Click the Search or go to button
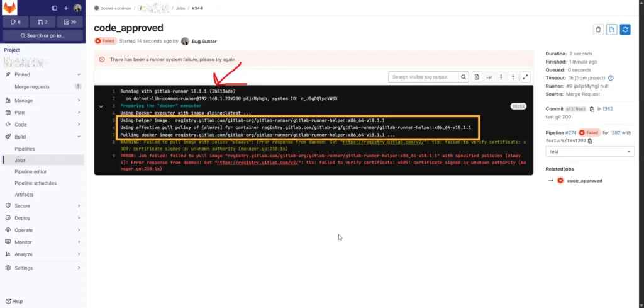Screen dimensions: 644x308 tap(42, 35)
